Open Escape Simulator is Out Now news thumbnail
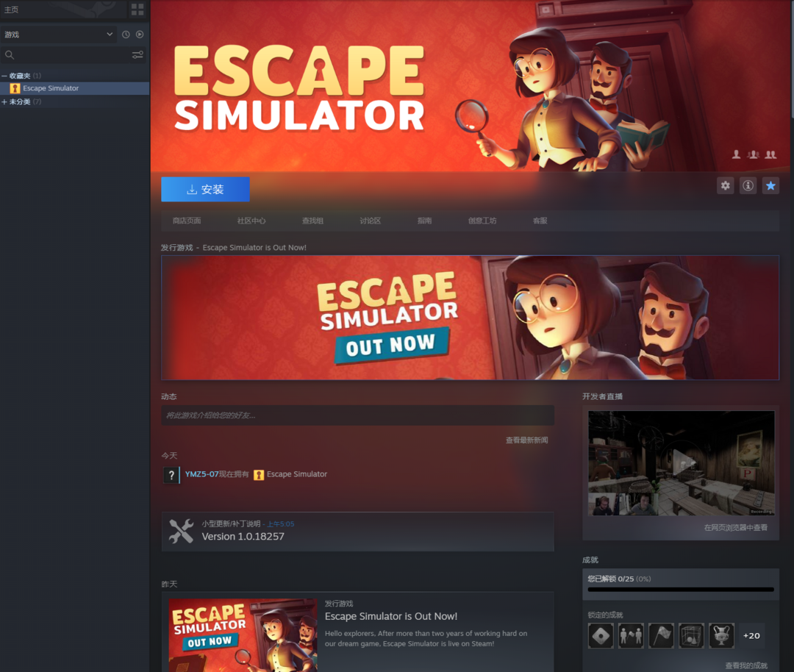 [243, 635]
